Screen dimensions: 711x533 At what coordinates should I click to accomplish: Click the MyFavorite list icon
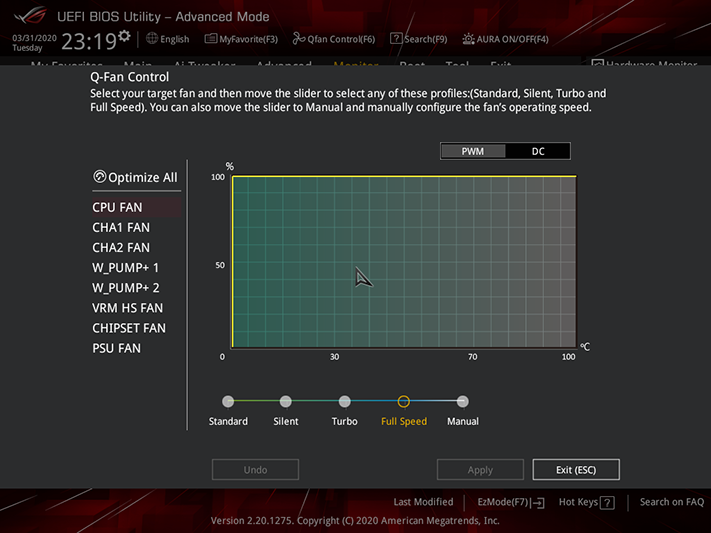210,39
